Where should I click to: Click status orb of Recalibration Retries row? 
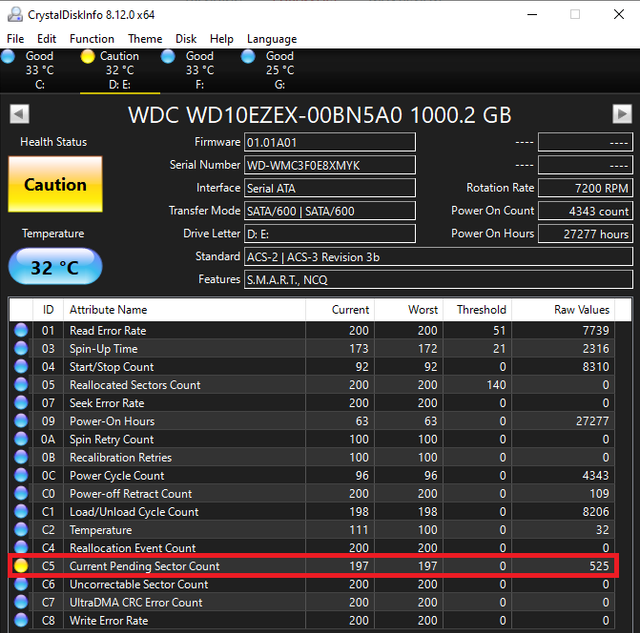pos(21,457)
